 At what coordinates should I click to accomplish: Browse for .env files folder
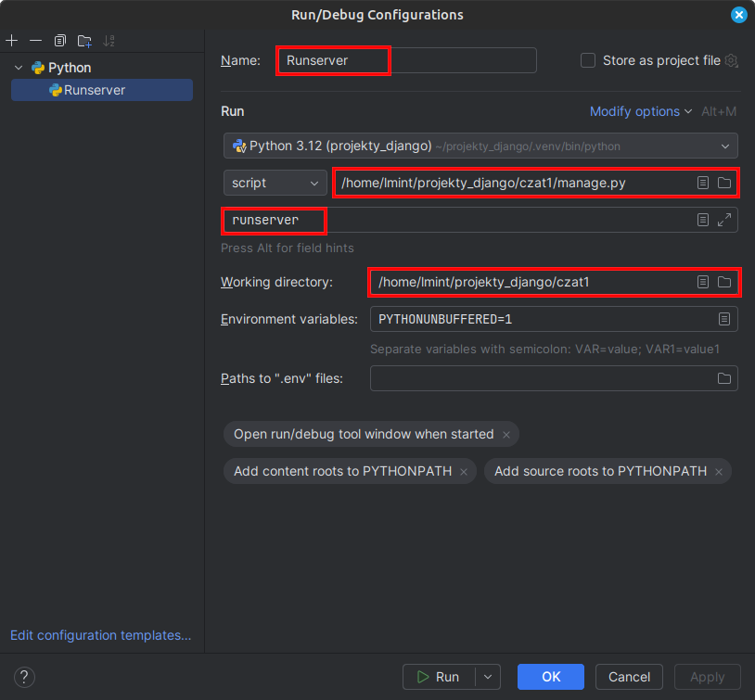(x=724, y=378)
